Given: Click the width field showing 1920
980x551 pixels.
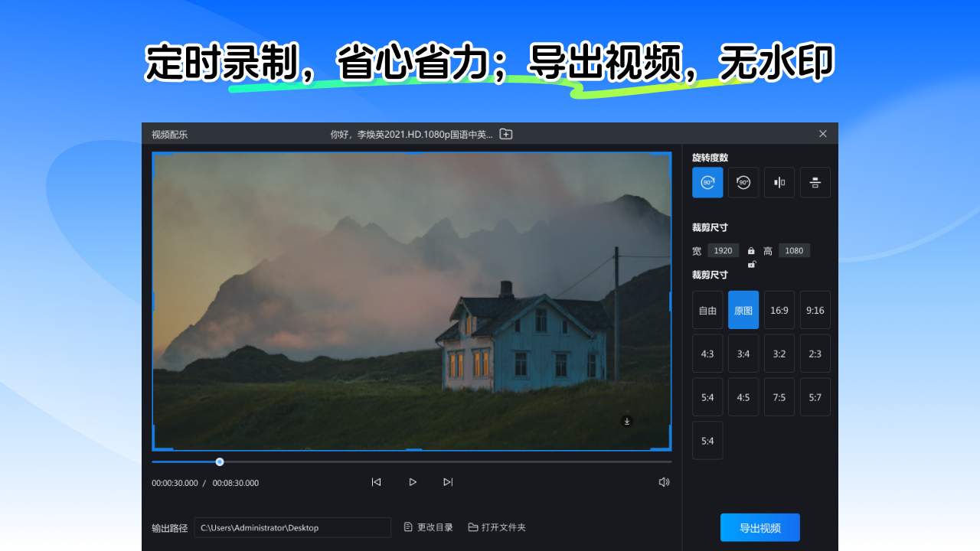Looking at the screenshot, I should [724, 250].
